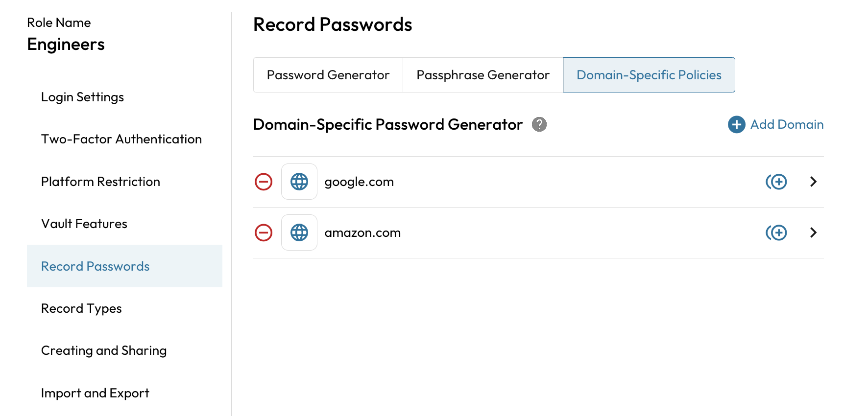Click the circled plus icon on google.com row
The height and width of the screenshot is (416, 868).
point(776,182)
